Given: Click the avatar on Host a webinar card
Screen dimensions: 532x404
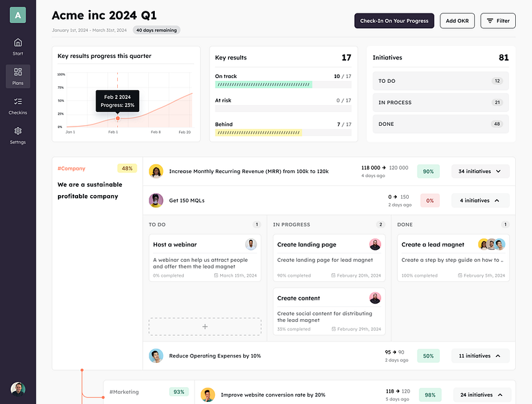Looking at the screenshot, I should (251, 244).
